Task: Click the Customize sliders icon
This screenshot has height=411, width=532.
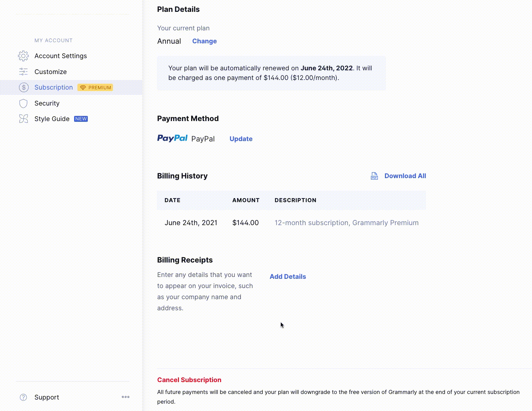Action: pyautogui.click(x=23, y=71)
